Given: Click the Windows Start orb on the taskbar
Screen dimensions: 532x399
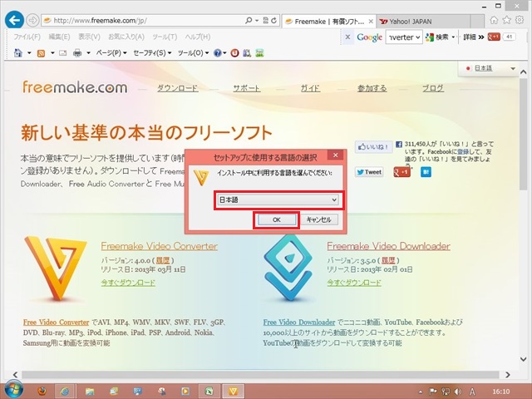Looking at the screenshot, I should click(12, 389).
